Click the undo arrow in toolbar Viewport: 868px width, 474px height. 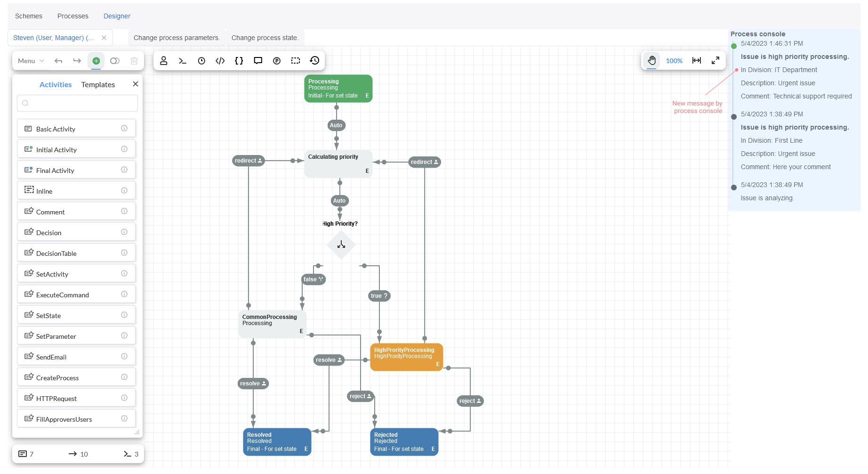[58, 61]
